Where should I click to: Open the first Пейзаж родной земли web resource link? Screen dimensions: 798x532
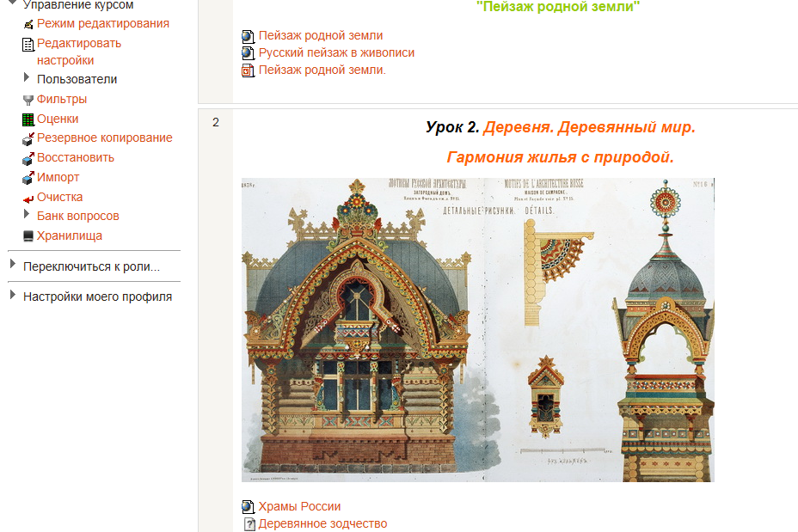tap(321, 35)
